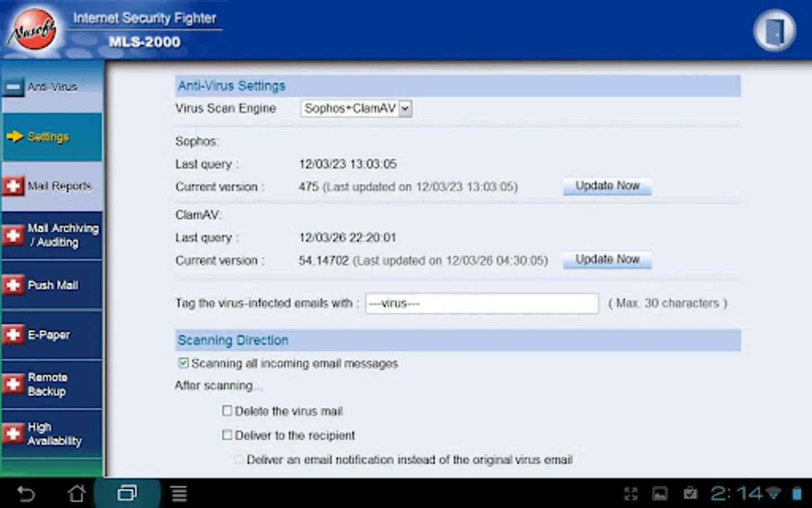Click Scanning Direction heading
This screenshot has height=508, width=812.
click(x=233, y=340)
